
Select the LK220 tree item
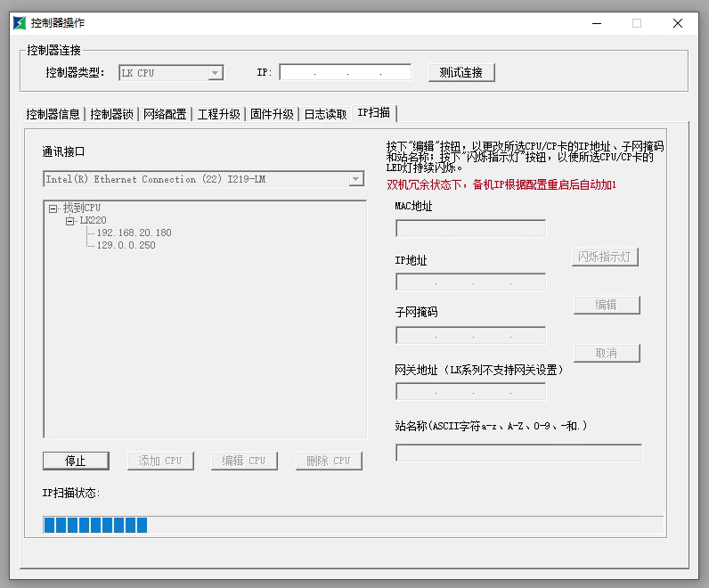click(94, 220)
